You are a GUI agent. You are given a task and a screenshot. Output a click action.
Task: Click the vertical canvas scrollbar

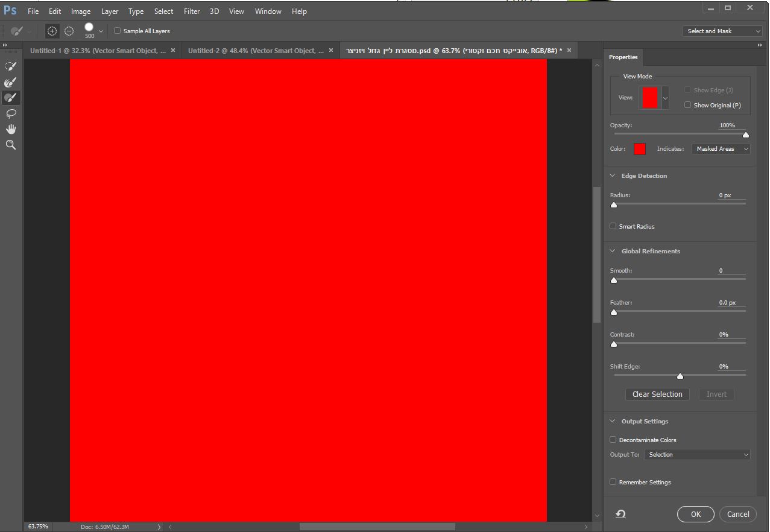click(597, 255)
